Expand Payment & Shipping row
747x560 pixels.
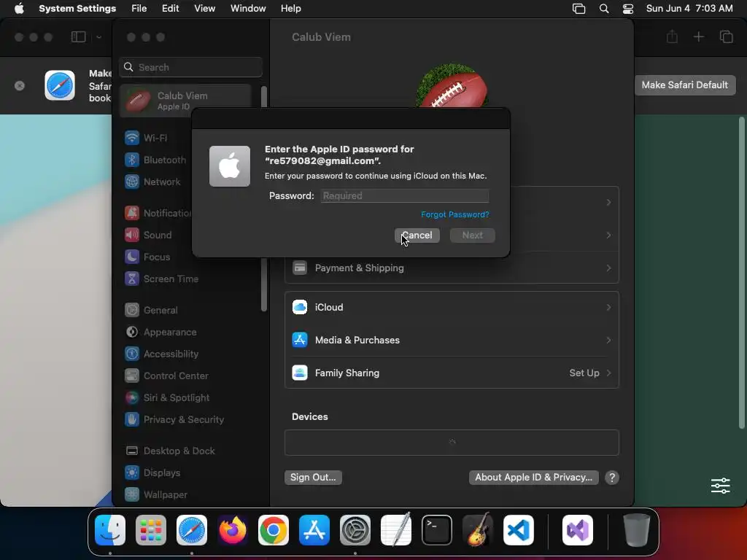(452, 268)
